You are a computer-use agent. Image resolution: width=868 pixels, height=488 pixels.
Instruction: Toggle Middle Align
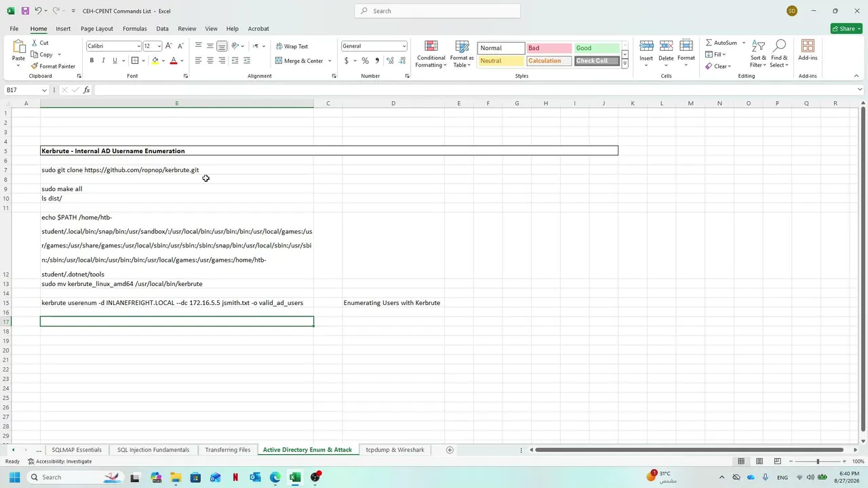tap(210, 46)
